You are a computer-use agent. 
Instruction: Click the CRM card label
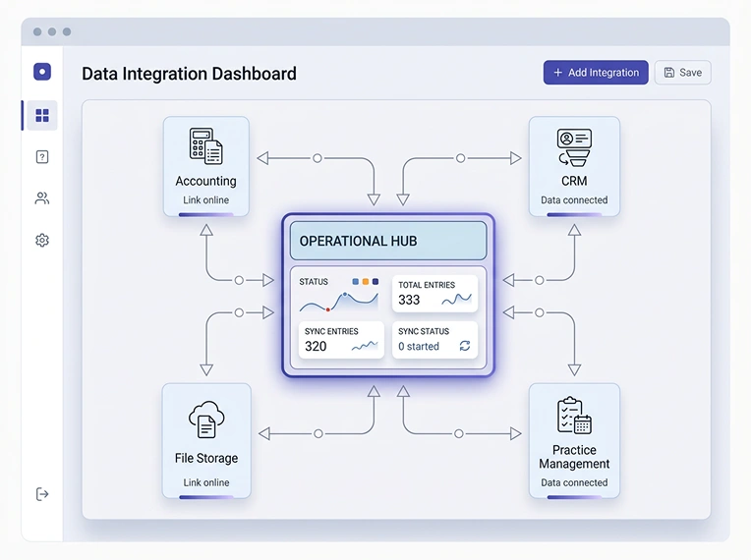(574, 181)
